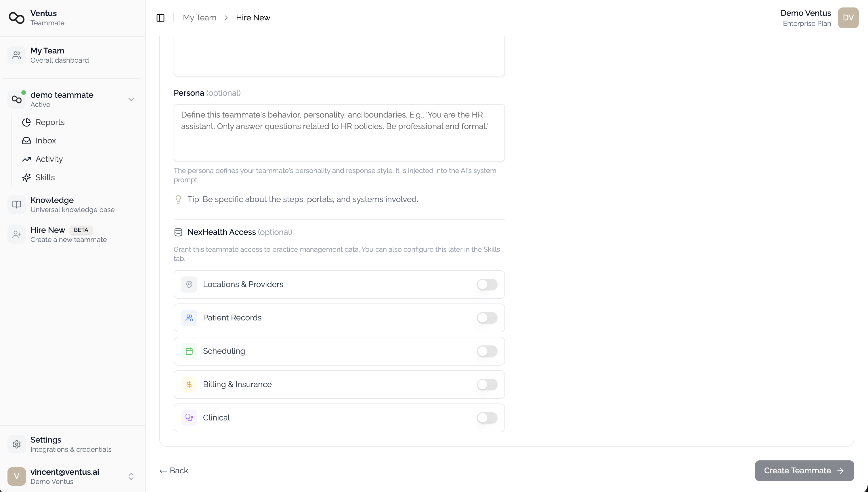Enable Billing & Insurance access
The height and width of the screenshot is (492, 868).
[x=487, y=385]
